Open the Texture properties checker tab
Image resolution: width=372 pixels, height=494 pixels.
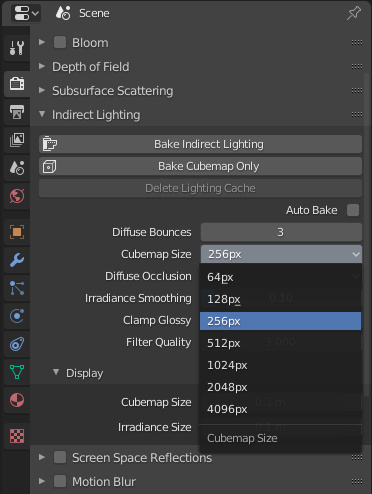pyautogui.click(x=17, y=436)
